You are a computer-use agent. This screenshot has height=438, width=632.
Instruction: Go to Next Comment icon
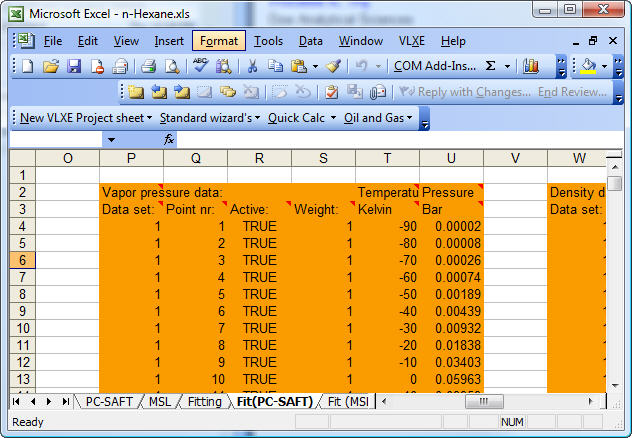click(182, 92)
